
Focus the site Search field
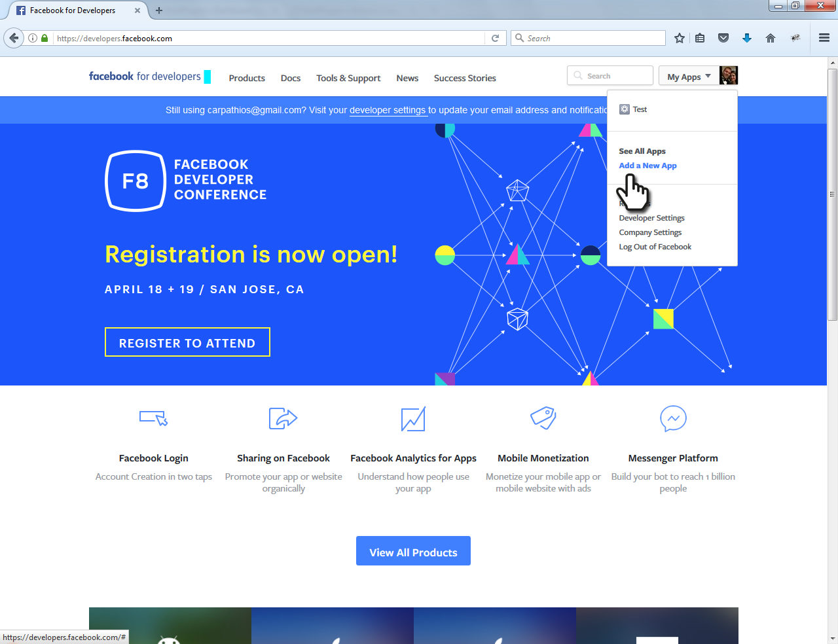click(610, 76)
